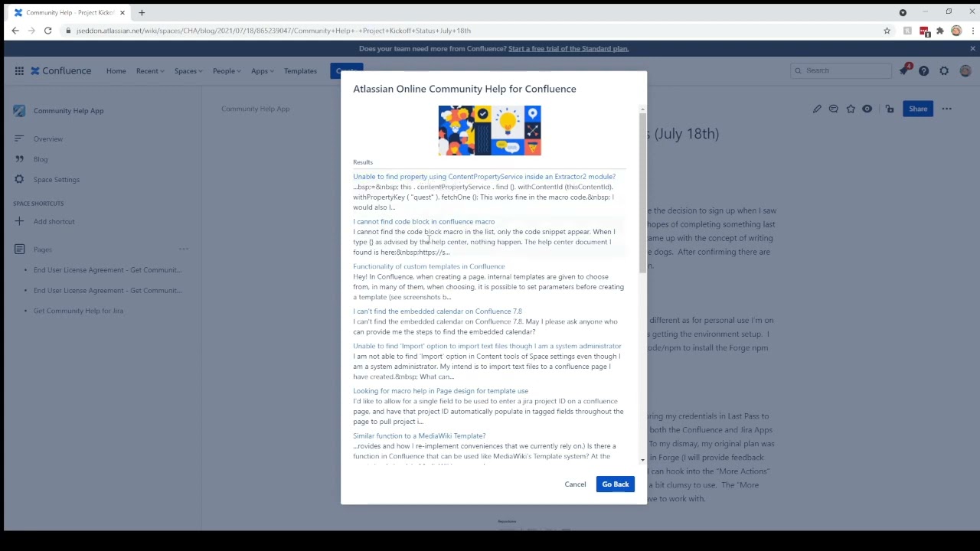Toggle watching the page with eye icon
Screen dimensions: 980x551
867,109
